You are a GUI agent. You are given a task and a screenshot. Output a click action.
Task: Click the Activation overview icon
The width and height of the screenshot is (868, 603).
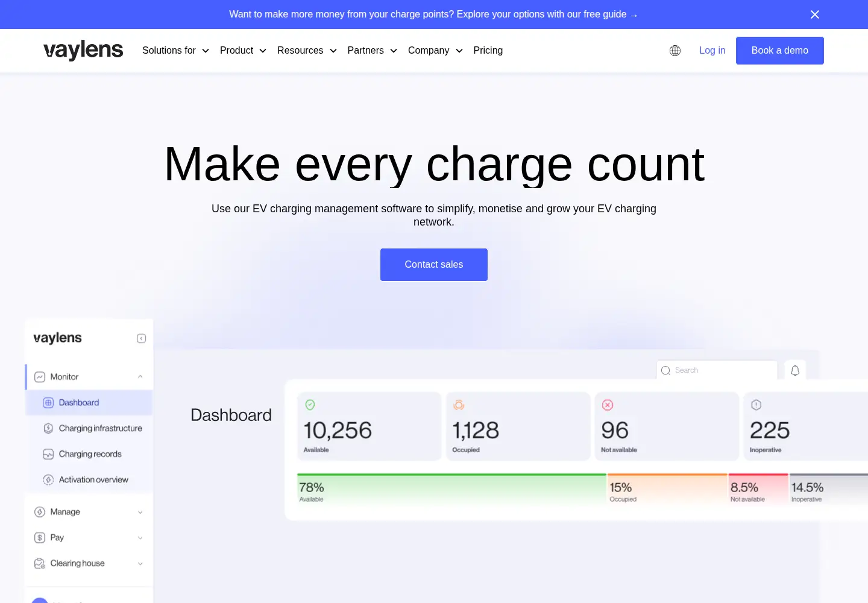tap(48, 480)
